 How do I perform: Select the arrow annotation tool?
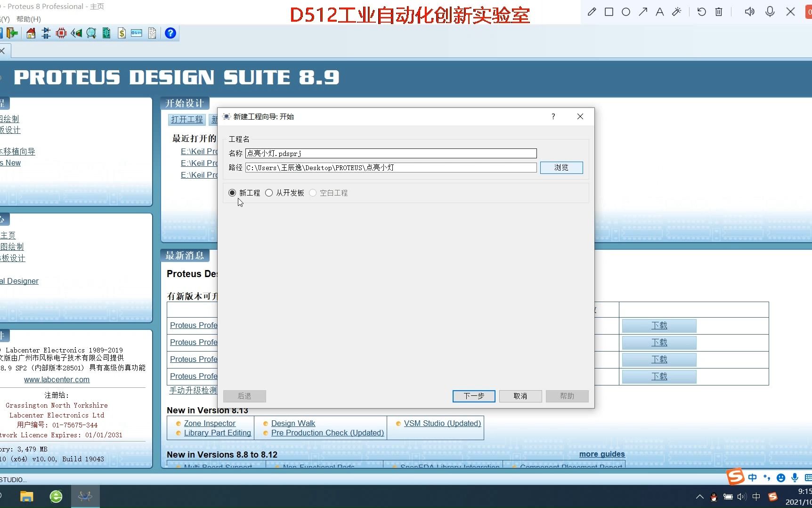[x=643, y=12]
